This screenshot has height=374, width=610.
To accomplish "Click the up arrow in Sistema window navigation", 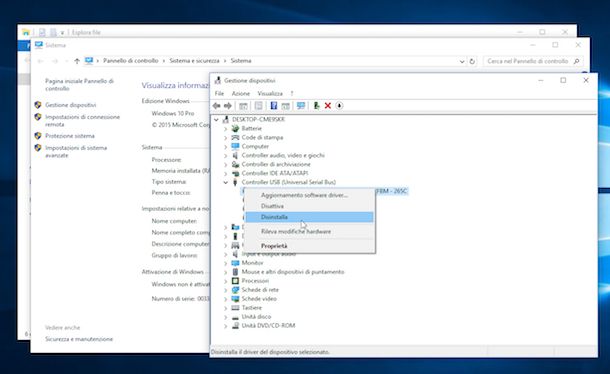I will pyautogui.click(x=77, y=61).
